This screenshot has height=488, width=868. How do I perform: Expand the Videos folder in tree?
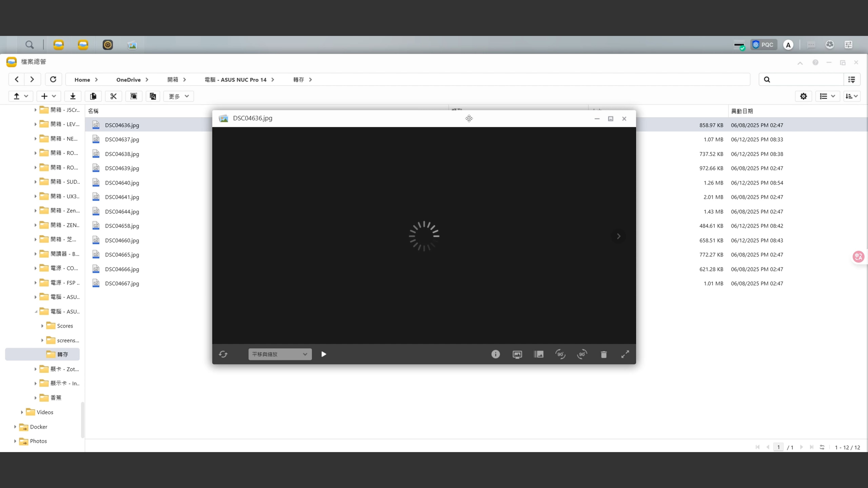(22, 412)
